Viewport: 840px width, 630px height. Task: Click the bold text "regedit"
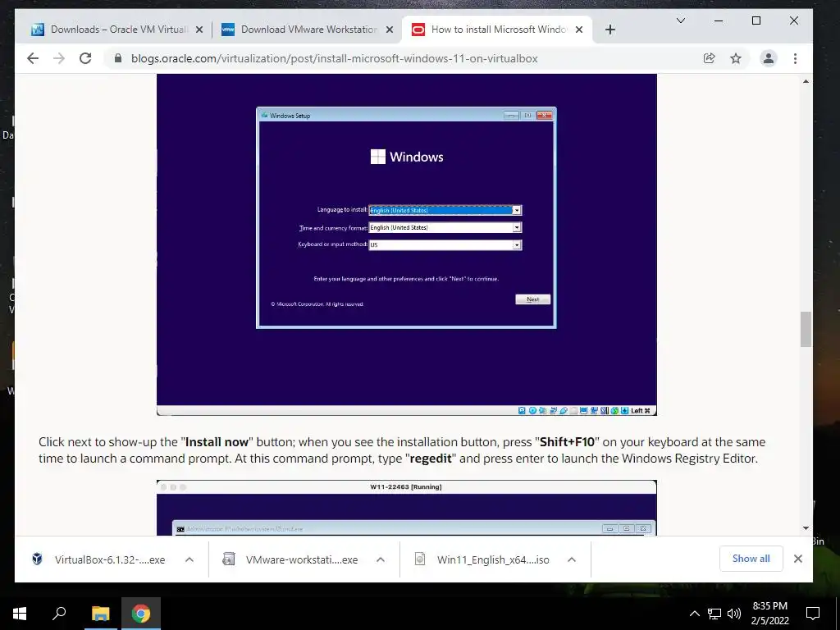430,459
